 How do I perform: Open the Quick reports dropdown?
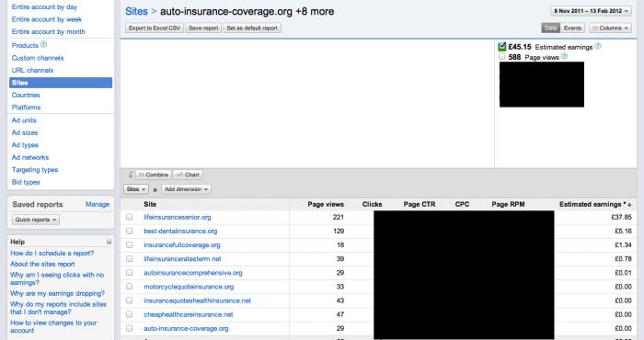pos(36,220)
